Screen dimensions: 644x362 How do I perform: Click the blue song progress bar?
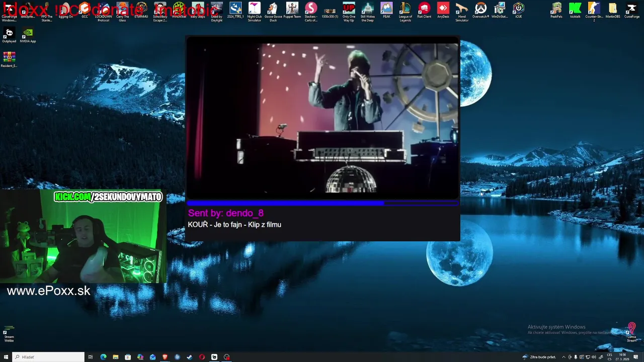(323, 203)
